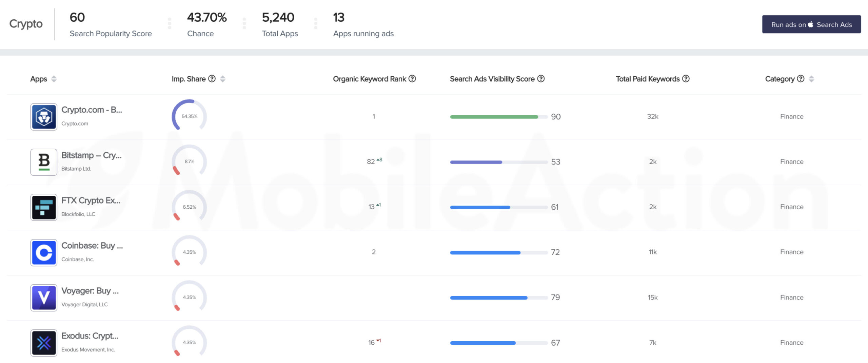868x363 pixels.
Task: Click publisher name Voyager Digital, LLC
Action: tap(85, 305)
